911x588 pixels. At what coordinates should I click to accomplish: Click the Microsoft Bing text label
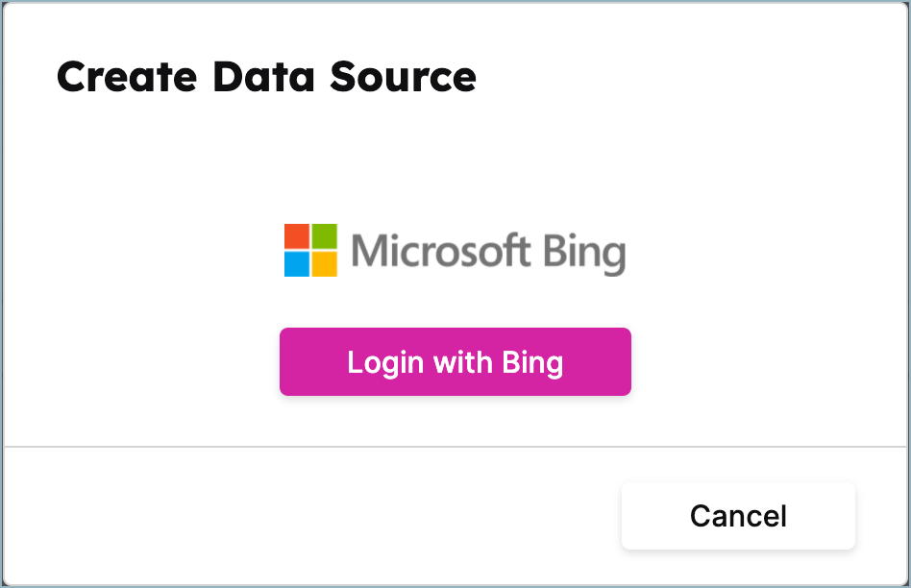click(x=488, y=250)
